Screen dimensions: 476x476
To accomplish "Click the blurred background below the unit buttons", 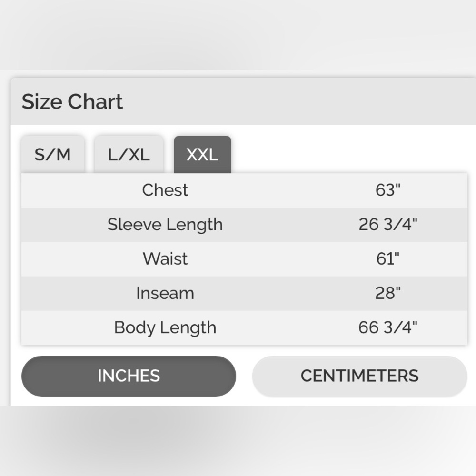I will (238, 441).
